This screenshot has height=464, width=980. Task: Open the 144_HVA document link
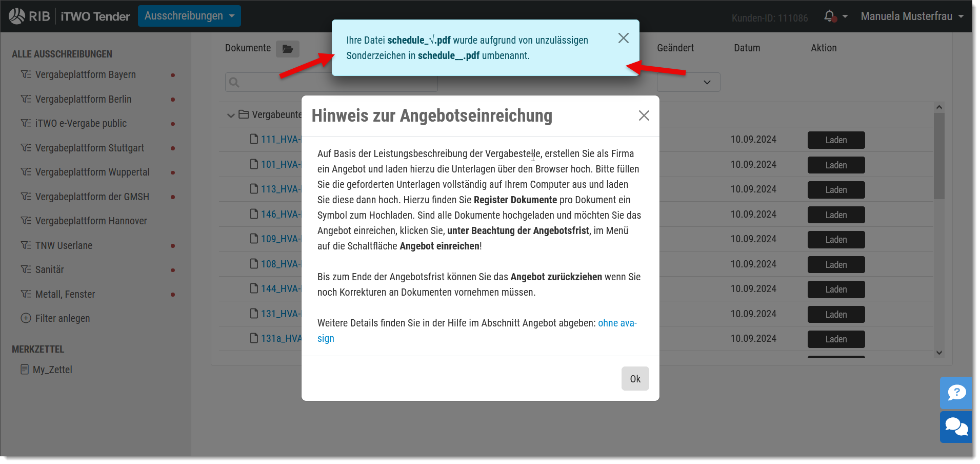pos(281,288)
